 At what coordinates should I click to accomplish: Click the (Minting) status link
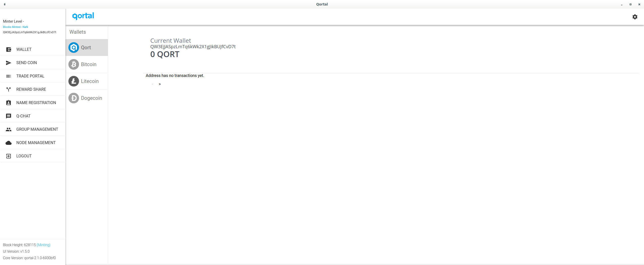pyautogui.click(x=44, y=245)
